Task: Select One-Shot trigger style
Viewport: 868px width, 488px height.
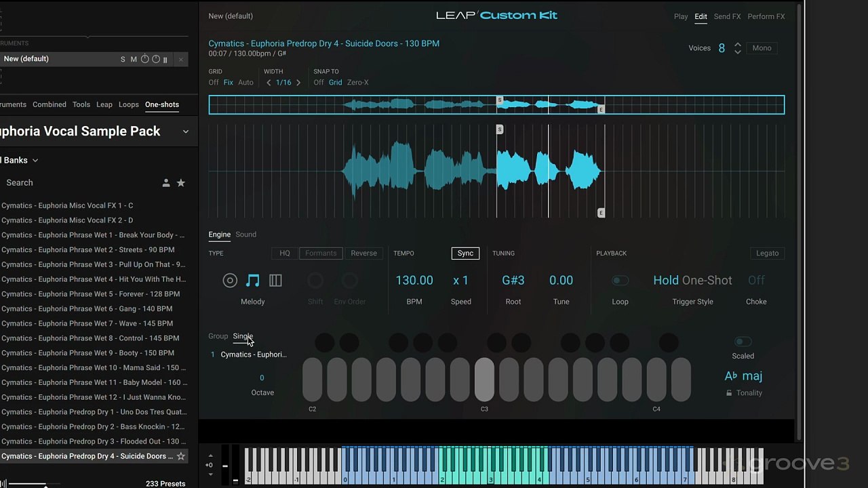Action: click(707, 281)
